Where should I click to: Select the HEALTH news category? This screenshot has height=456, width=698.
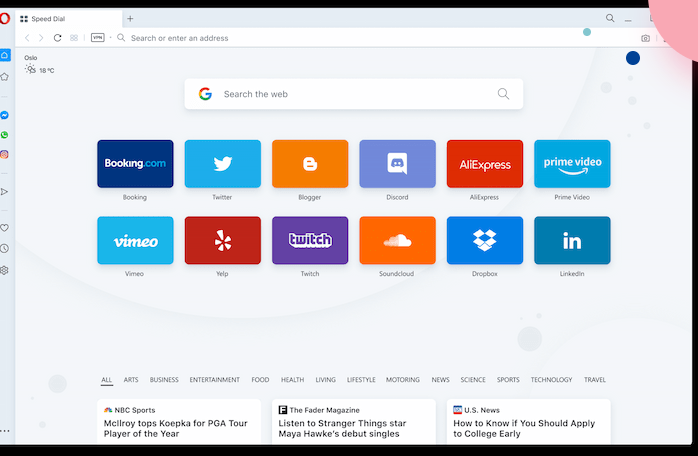click(292, 380)
